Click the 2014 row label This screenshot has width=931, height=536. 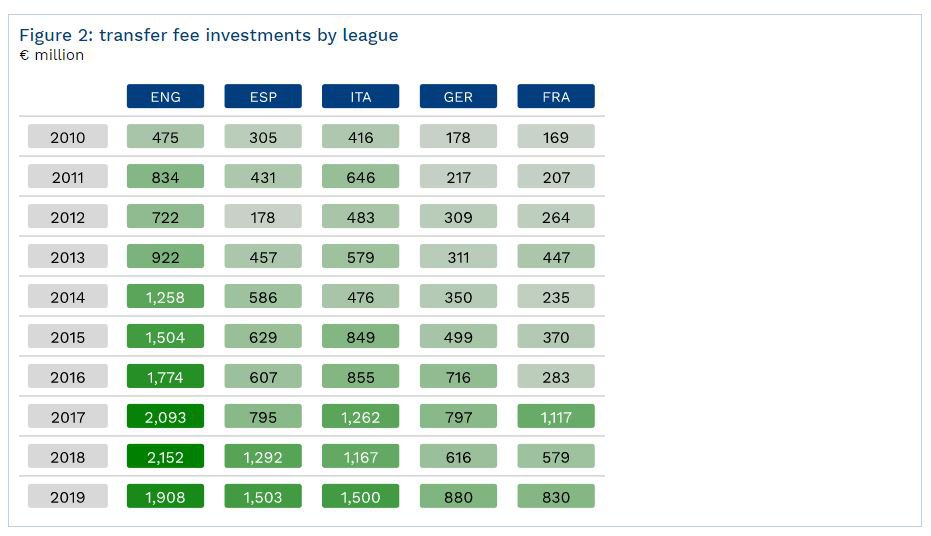[x=68, y=296]
